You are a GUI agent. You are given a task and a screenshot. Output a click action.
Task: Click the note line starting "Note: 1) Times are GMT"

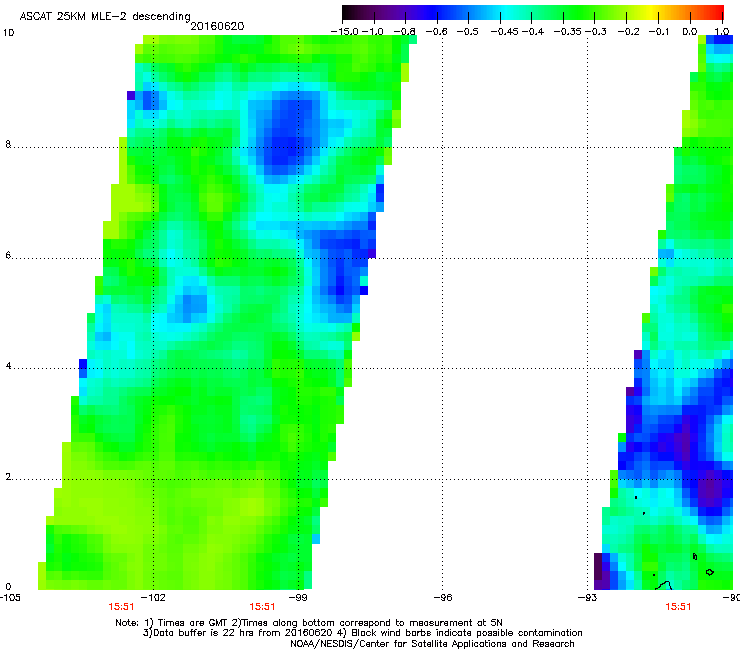[309, 623]
